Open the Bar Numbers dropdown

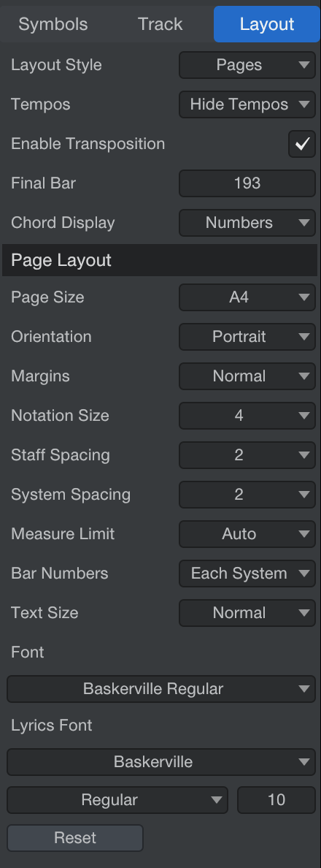coord(247,574)
